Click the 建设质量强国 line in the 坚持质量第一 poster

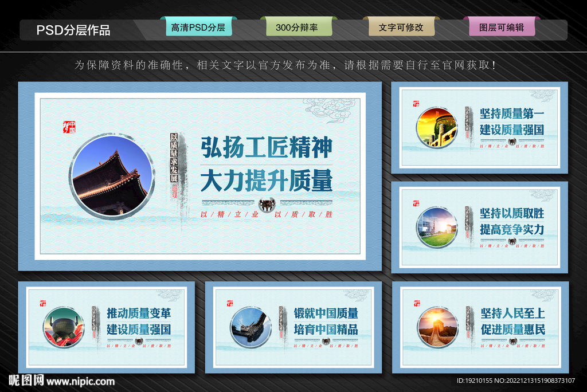(x=512, y=130)
